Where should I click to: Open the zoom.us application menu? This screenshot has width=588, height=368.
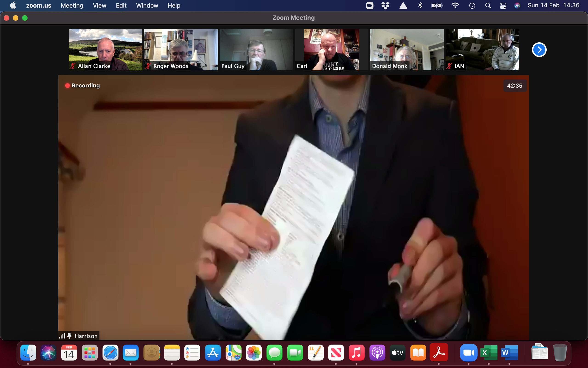[39, 5]
